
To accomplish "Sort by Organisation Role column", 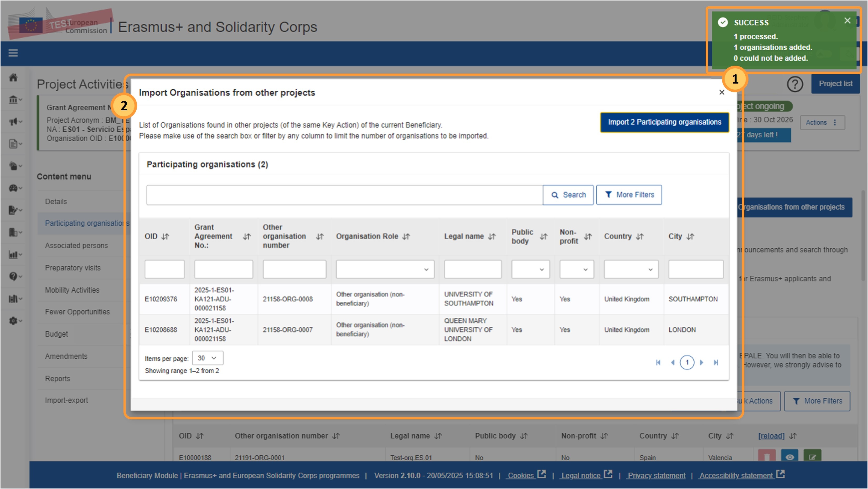I will (406, 236).
